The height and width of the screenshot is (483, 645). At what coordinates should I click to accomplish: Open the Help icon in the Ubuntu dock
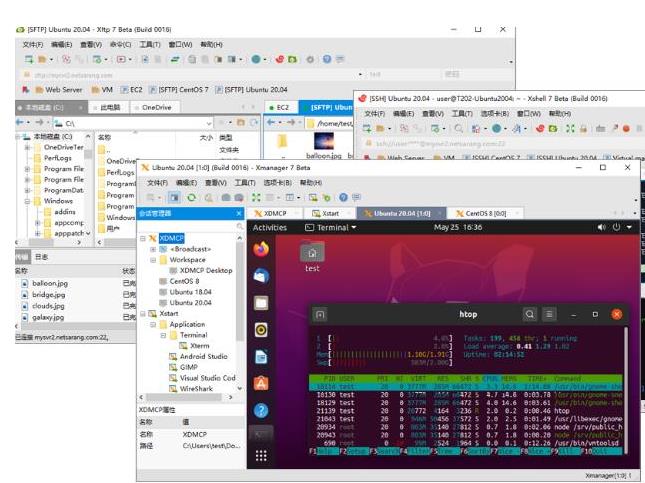click(261, 410)
